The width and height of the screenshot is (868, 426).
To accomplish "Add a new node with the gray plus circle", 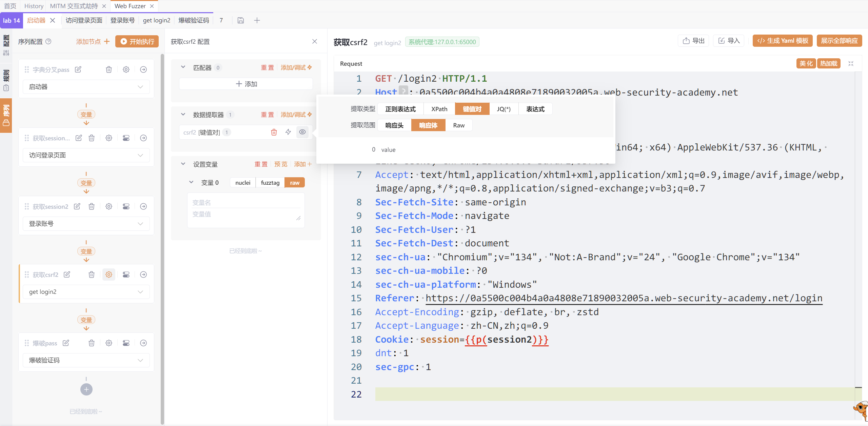I will click(86, 389).
